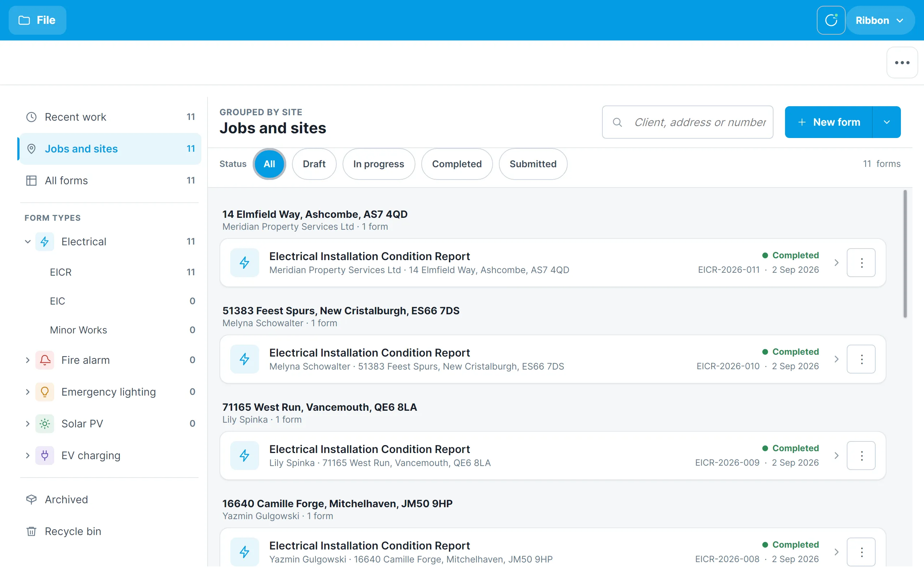The width and height of the screenshot is (924, 578).
Task: Click the Emergency lighting bulb icon
Action: click(45, 392)
